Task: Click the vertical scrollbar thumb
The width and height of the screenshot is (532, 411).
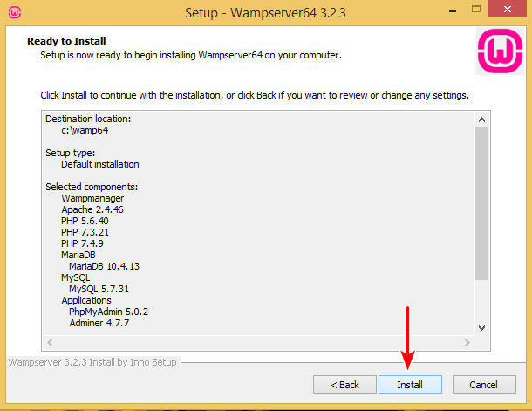Action: click(481, 203)
